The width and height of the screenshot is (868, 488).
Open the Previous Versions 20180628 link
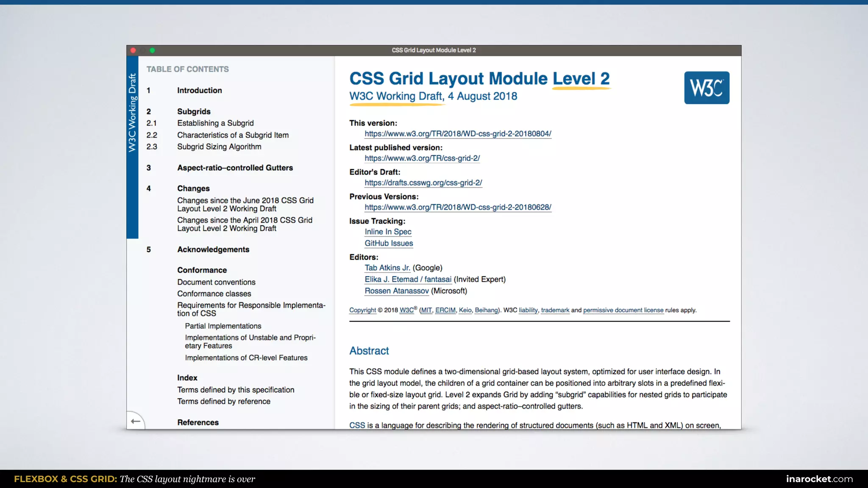click(458, 208)
